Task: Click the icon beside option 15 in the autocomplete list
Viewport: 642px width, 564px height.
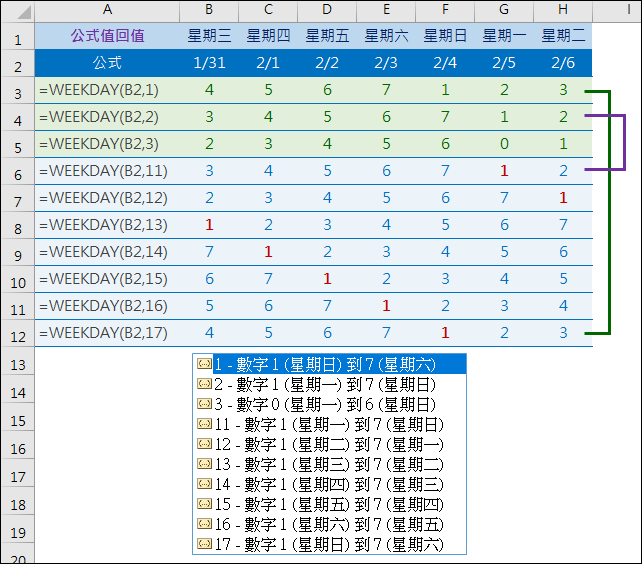Action: click(204, 504)
